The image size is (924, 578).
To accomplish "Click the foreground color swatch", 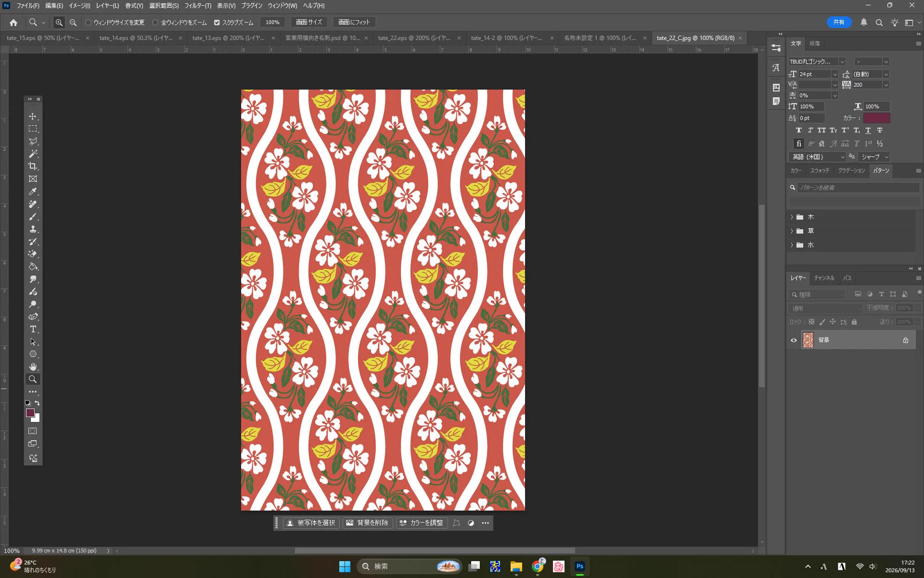I will tap(30, 413).
